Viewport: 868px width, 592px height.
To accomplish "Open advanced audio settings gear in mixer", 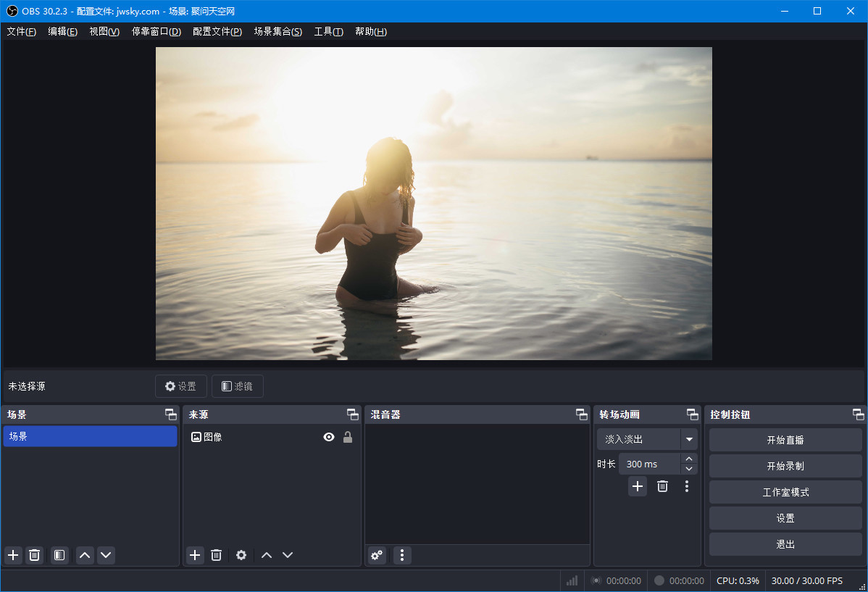I will (376, 555).
